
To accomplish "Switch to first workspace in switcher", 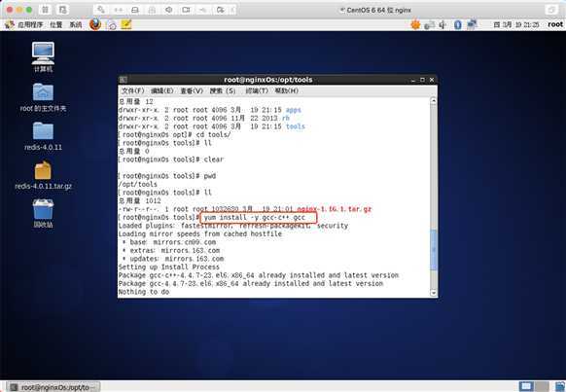I will pyautogui.click(x=526, y=386).
